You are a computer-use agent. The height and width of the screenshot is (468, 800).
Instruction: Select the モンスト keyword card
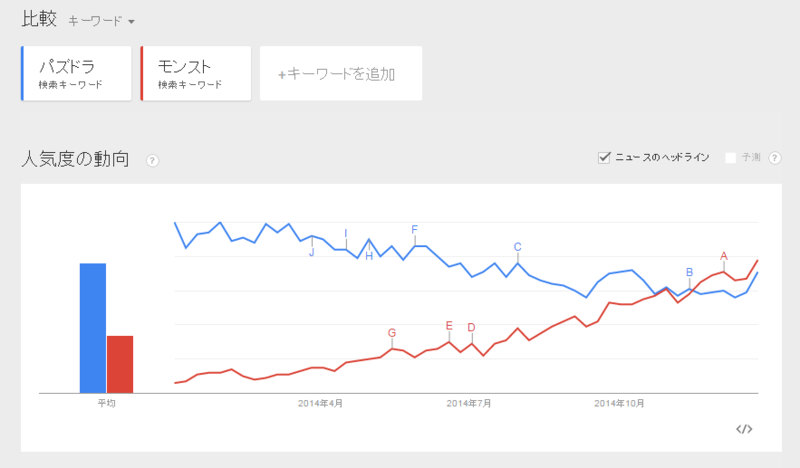click(196, 73)
